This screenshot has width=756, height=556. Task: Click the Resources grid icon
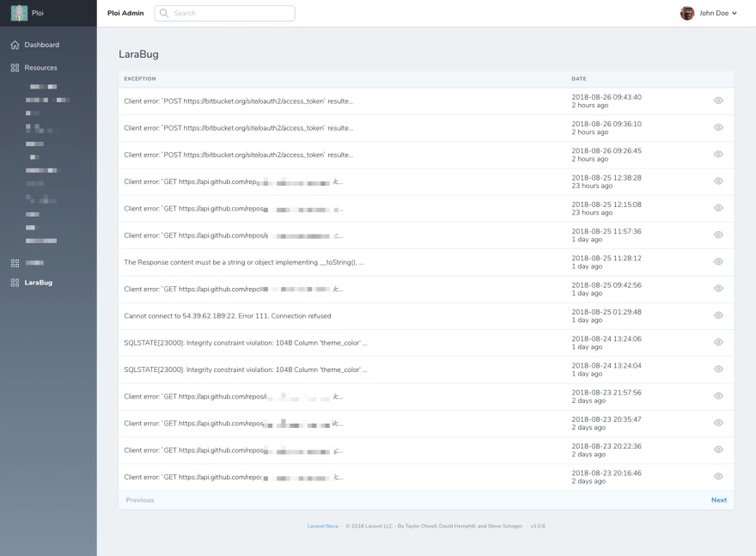point(15,68)
